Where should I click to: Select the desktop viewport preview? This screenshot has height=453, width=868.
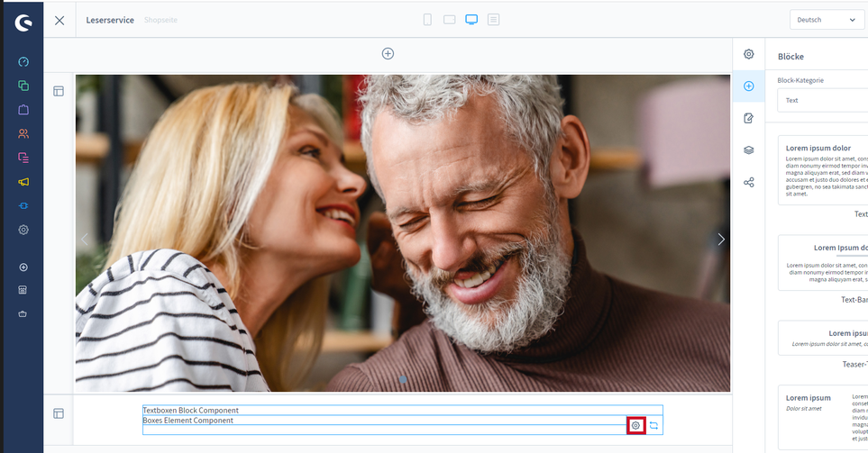(471, 20)
